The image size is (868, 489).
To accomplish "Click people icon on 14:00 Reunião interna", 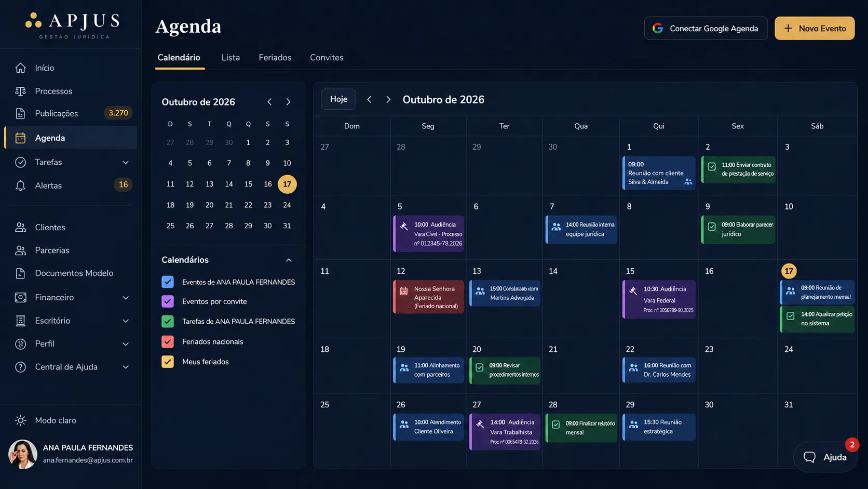I will pos(556,227).
